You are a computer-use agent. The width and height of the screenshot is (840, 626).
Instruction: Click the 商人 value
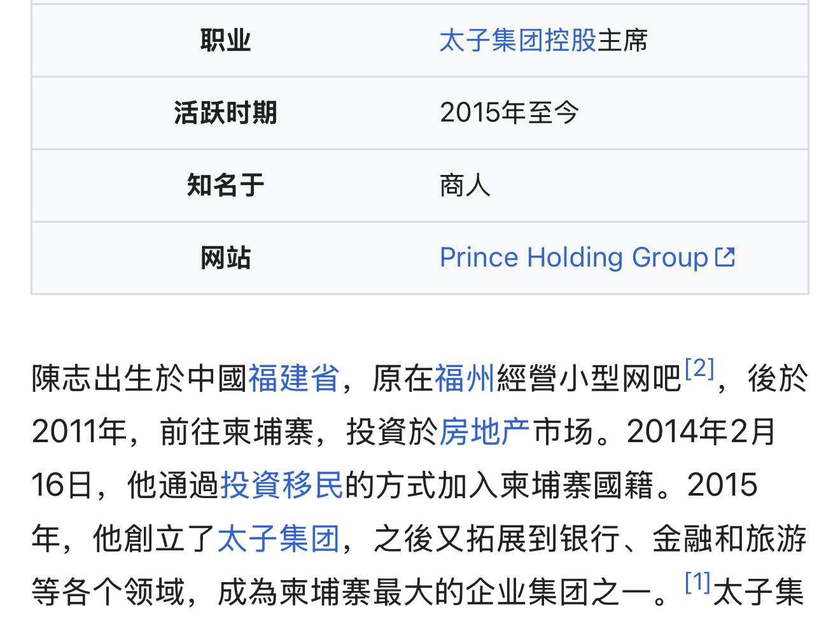tap(465, 186)
